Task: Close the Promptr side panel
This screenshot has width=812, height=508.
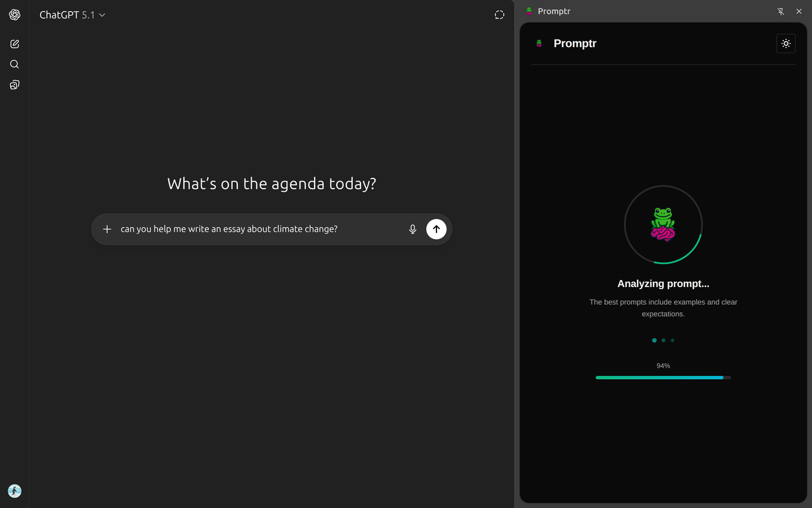Action: (799, 11)
